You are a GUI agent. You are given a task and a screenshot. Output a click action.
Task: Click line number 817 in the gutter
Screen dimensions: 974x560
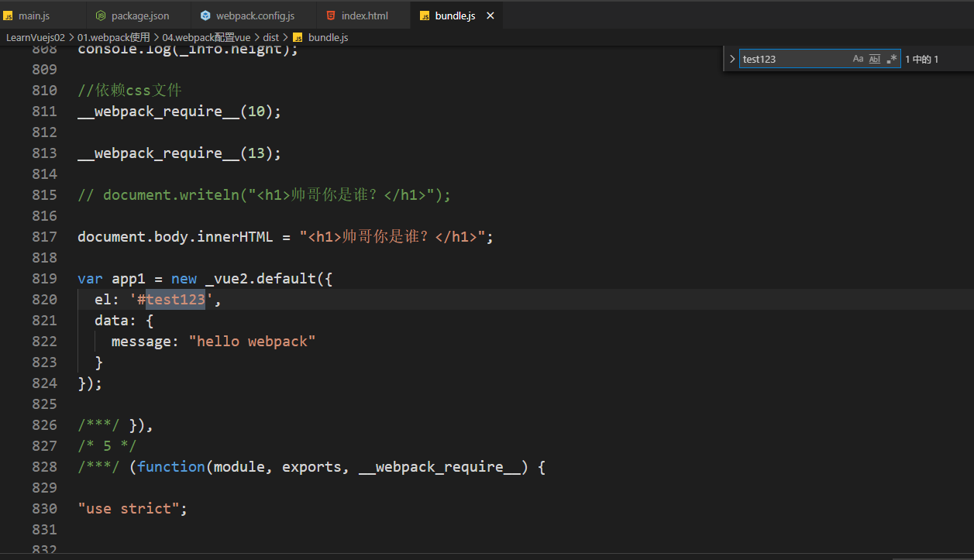click(x=44, y=237)
